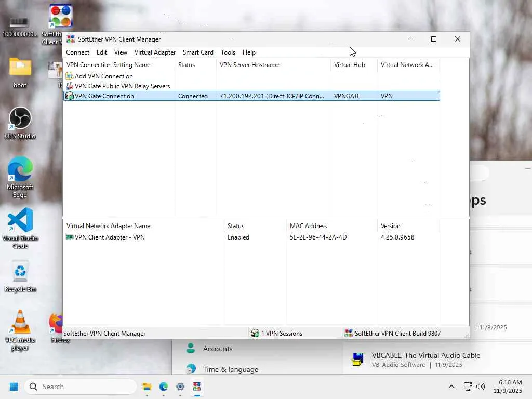
Task: Open the Tools menu
Action: click(228, 52)
